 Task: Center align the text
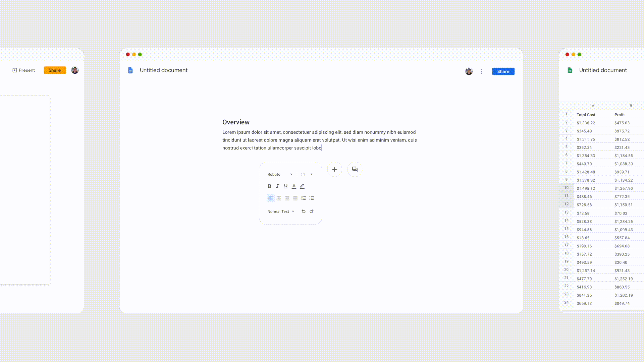point(279,198)
